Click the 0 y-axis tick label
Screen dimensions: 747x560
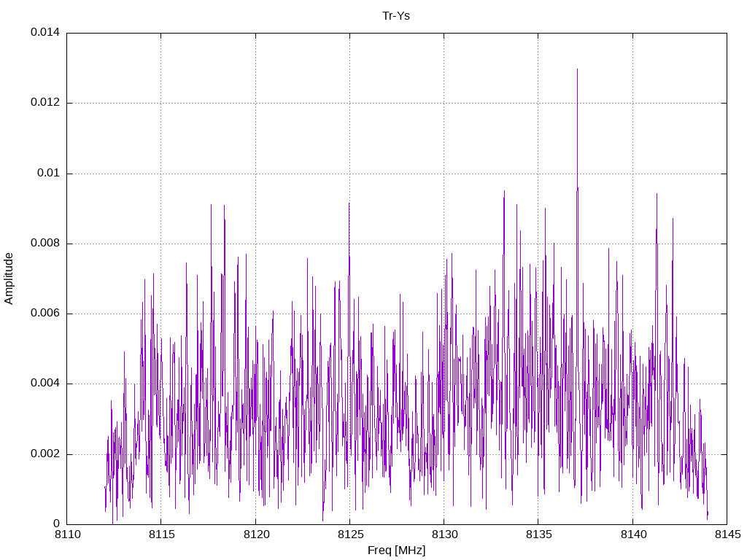click(x=57, y=524)
